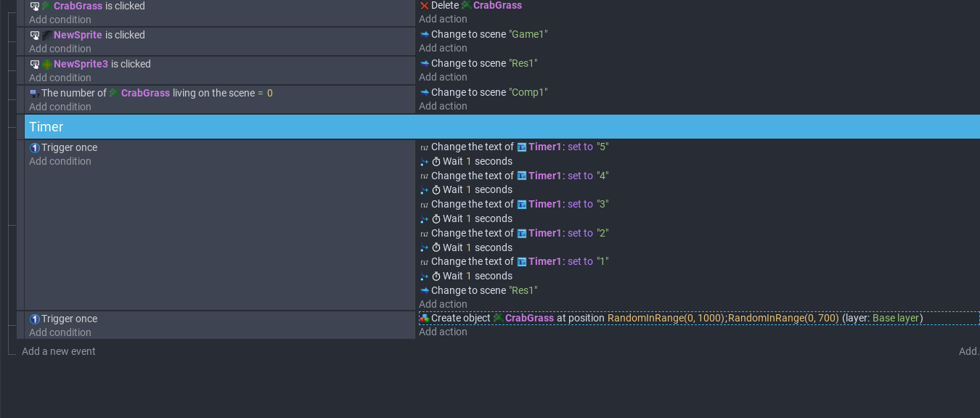Click Add condition under CrabGrass is clicked
The height and width of the screenshot is (418, 980).
[60, 20]
